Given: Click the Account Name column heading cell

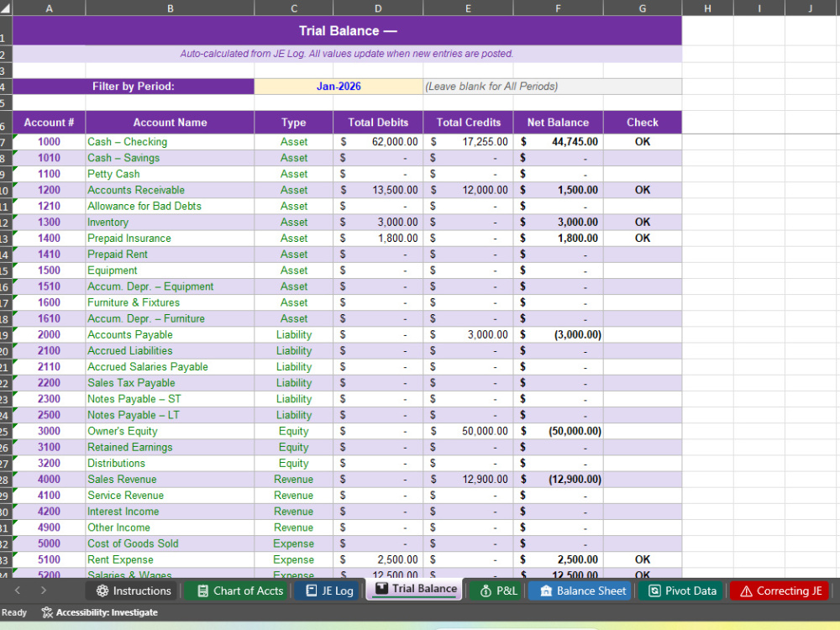Looking at the screenshot, I should [170, 123].
